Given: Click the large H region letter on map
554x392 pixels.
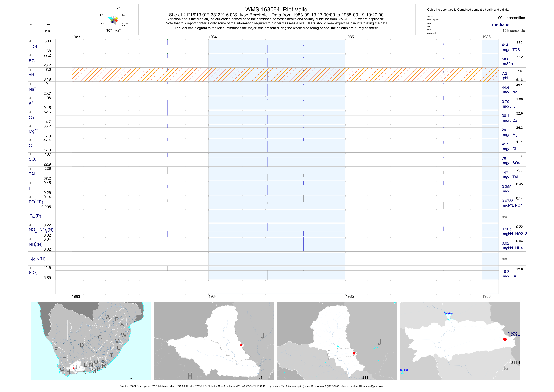Looking at the screenshot, I should click(x=190, y=376).
